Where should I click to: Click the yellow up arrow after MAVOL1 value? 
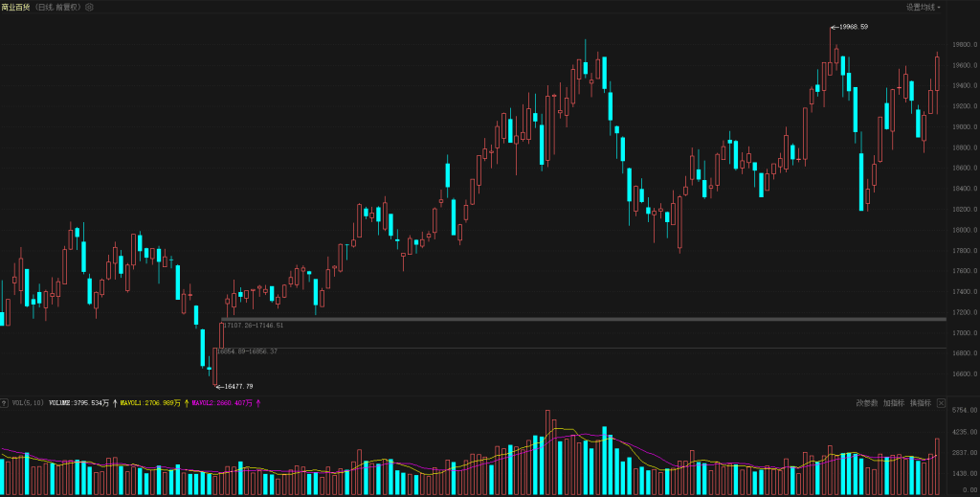[x=186, y=403]
